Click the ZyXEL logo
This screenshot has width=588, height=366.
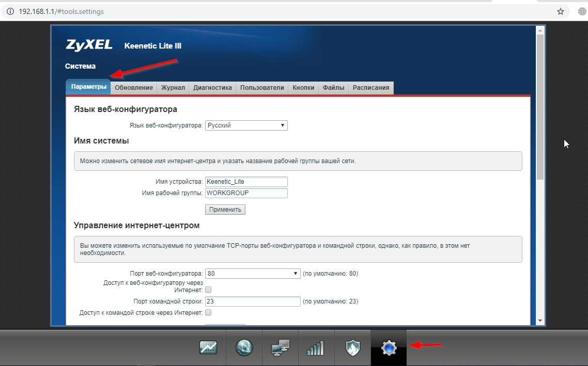(x=89, y=45)
